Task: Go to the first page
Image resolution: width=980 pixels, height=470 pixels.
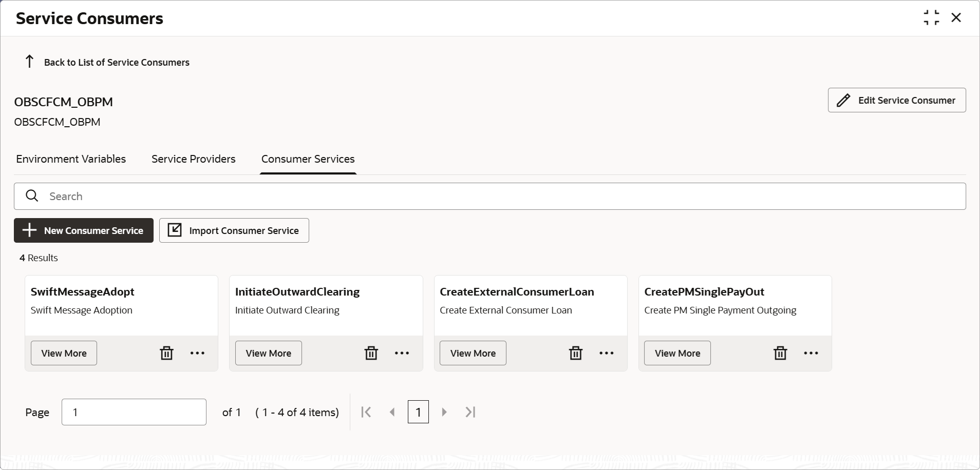Action: point(366,412)
